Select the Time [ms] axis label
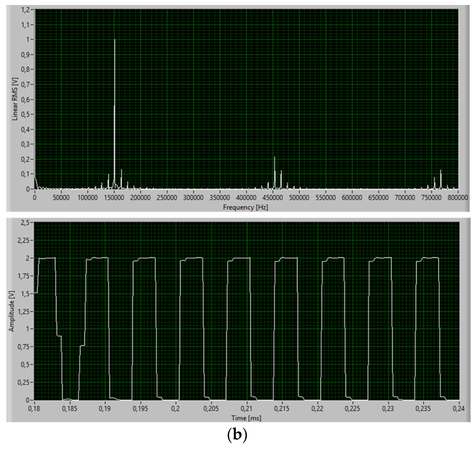The height and width of the screenshot is (449, 476). pyautogui.click(x=246, y=418)
